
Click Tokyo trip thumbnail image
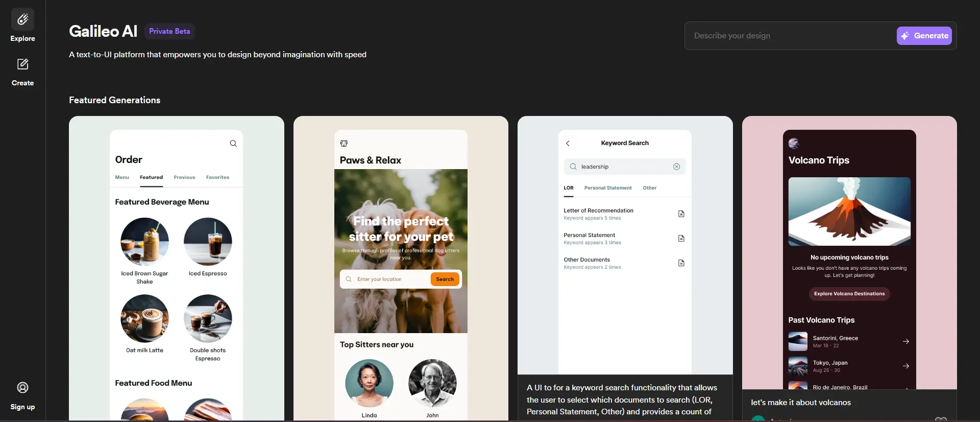click(798, 366)
